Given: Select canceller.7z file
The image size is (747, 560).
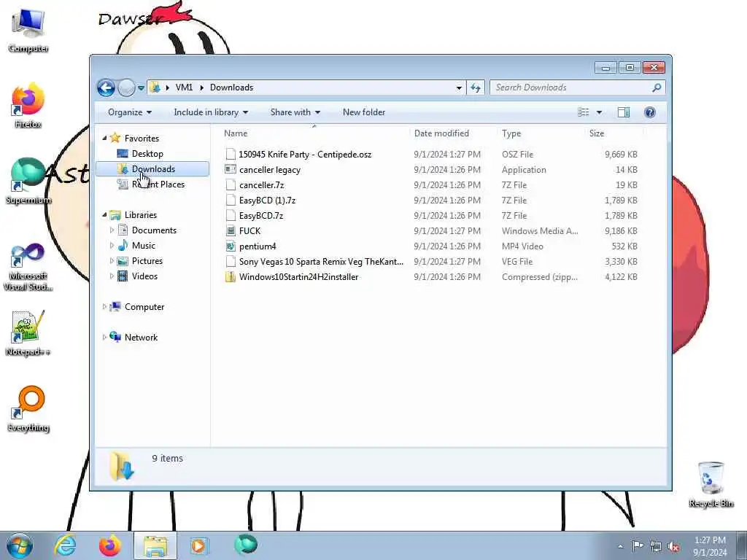Looking at the screenshot, I should (262, 184).
